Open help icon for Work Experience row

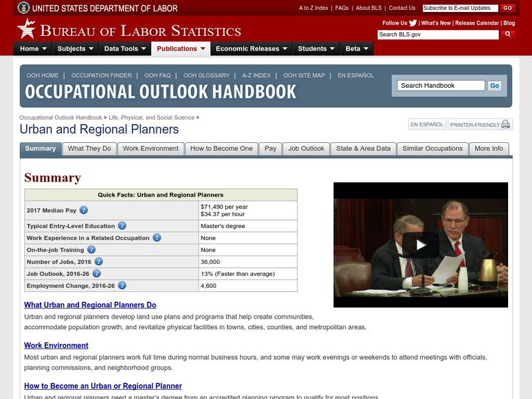(157, 237)
